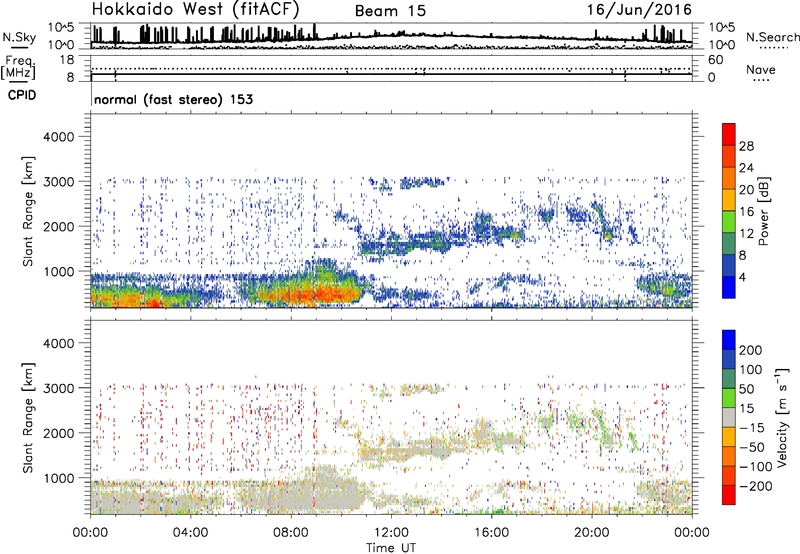Click the '1000' tick of Velocity panel
The image size is (800, 554).
click(x=59, y=478)
